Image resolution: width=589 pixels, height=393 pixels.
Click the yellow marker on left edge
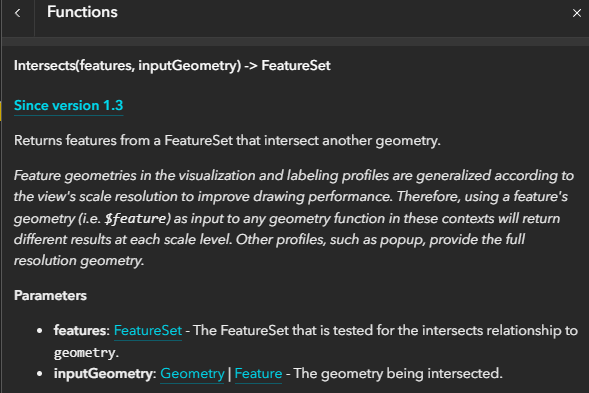[1, 111]
